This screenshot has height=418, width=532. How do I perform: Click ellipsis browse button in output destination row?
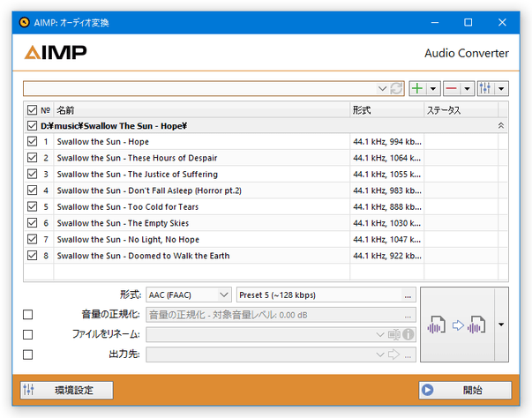point(408,355)
